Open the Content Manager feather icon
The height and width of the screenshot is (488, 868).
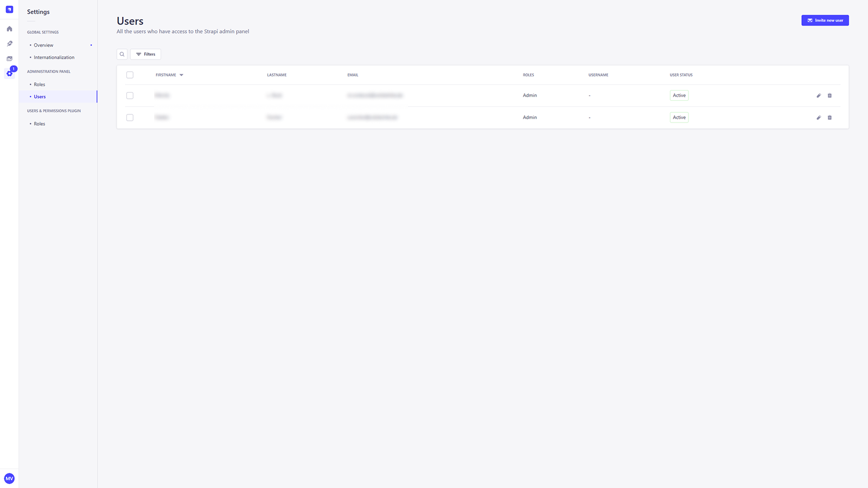(9, 43)
